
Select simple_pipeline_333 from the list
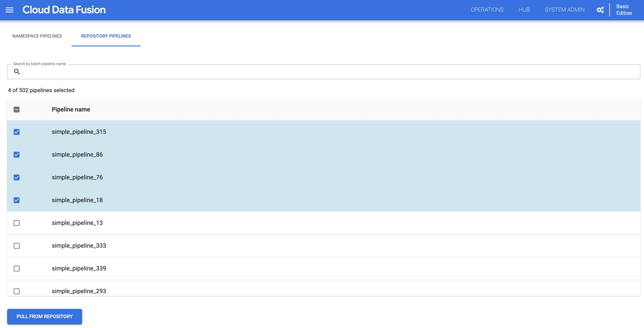[x=17, y=246]
